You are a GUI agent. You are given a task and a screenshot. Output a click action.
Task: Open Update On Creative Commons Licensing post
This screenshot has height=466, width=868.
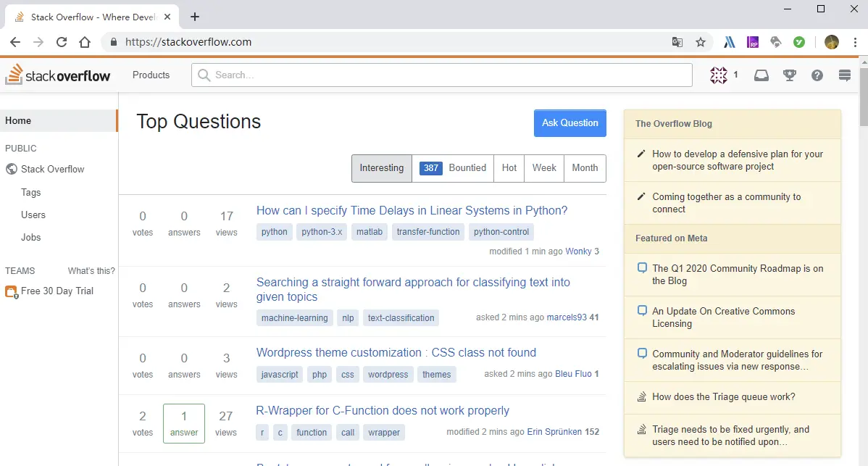tap(724, 317)
